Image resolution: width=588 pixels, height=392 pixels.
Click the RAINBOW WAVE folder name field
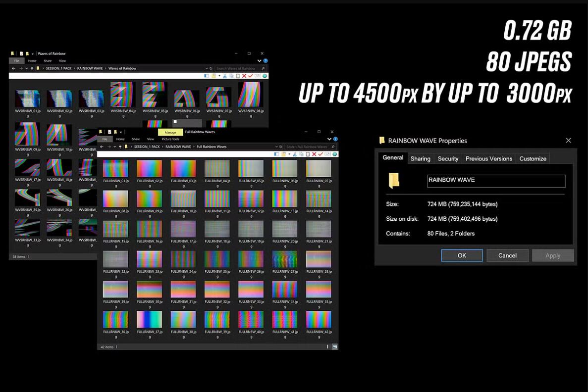pos(496,181)
